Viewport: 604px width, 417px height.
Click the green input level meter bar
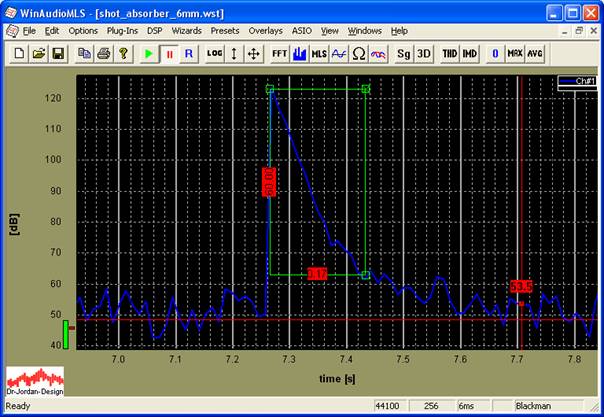(x=66, y=335)
